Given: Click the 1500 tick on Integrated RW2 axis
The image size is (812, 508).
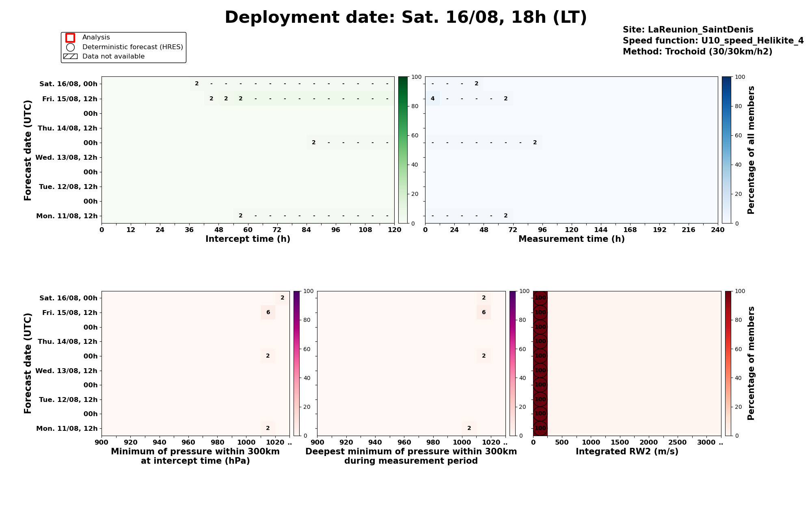Looking at the screenshot, I should tap(620, 442).
